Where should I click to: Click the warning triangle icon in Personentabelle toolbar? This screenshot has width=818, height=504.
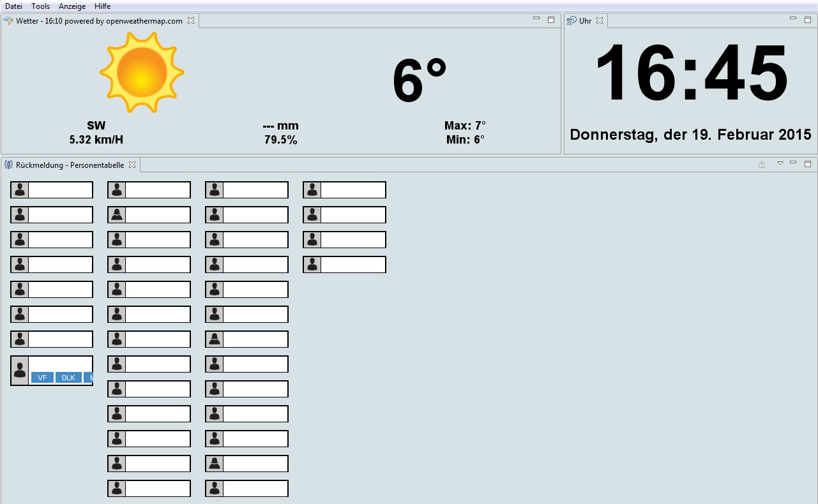coord(761,165)
